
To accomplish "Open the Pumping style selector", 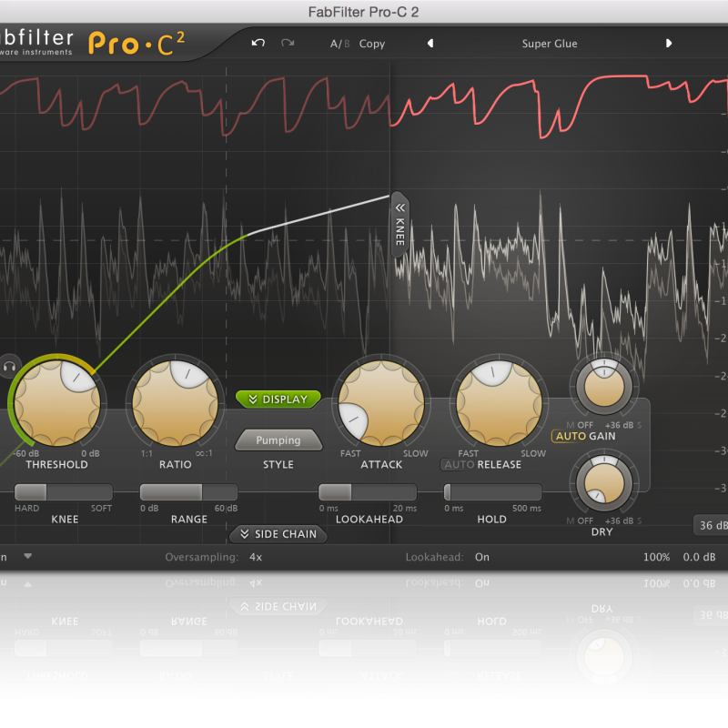I will click(278, 440).
